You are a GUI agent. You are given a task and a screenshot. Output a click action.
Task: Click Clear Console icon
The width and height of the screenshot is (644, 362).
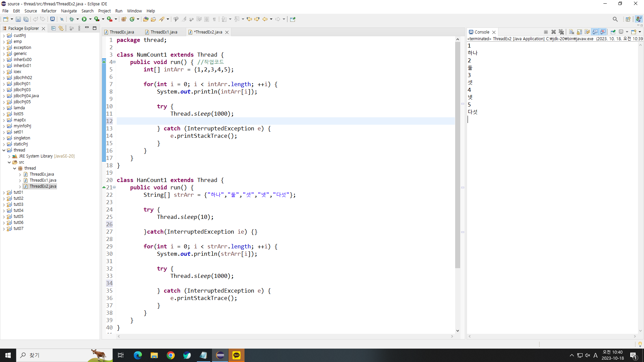coord(572,32)
